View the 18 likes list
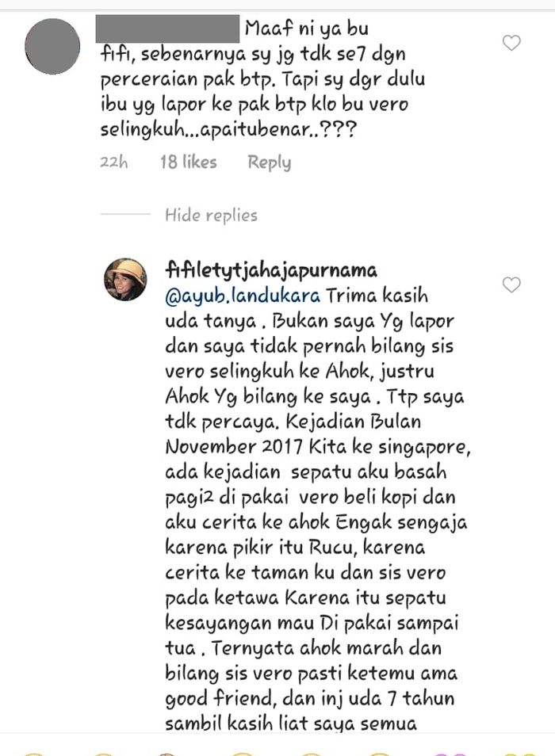 pyautogui.click(x=189, y=162)
